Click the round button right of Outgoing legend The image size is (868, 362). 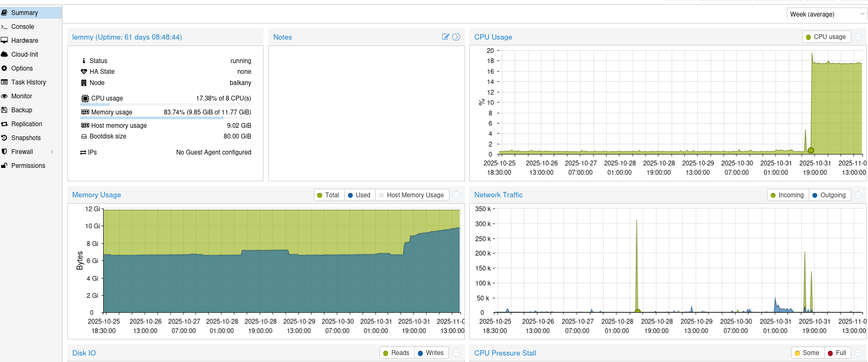pos(858,195)
